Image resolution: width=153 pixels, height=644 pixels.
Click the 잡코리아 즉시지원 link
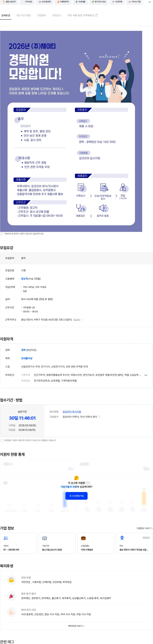(x=72, y=411)
